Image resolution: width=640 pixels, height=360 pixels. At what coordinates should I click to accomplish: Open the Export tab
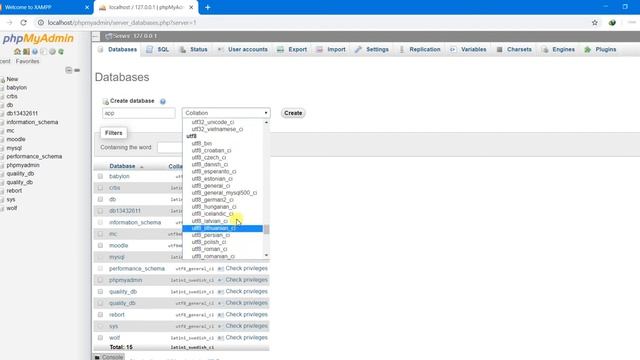coord(292,49)
